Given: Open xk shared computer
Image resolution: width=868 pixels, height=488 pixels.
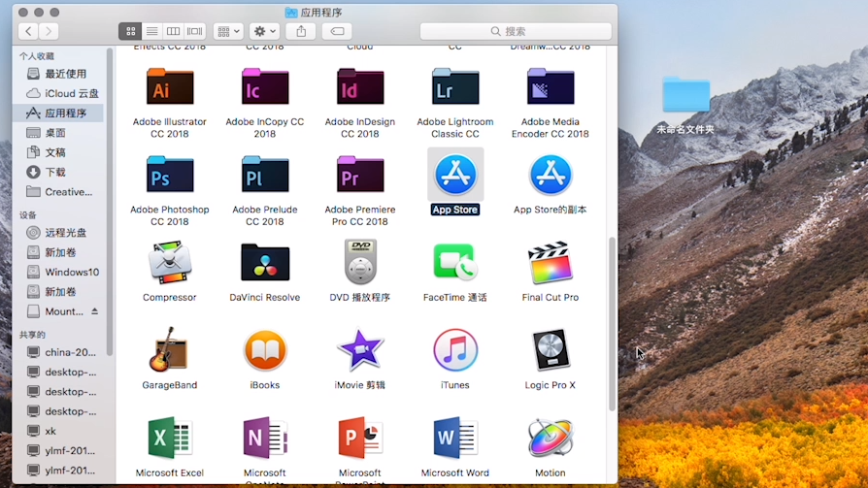Looking at the screenshot, I should [57, 431].
